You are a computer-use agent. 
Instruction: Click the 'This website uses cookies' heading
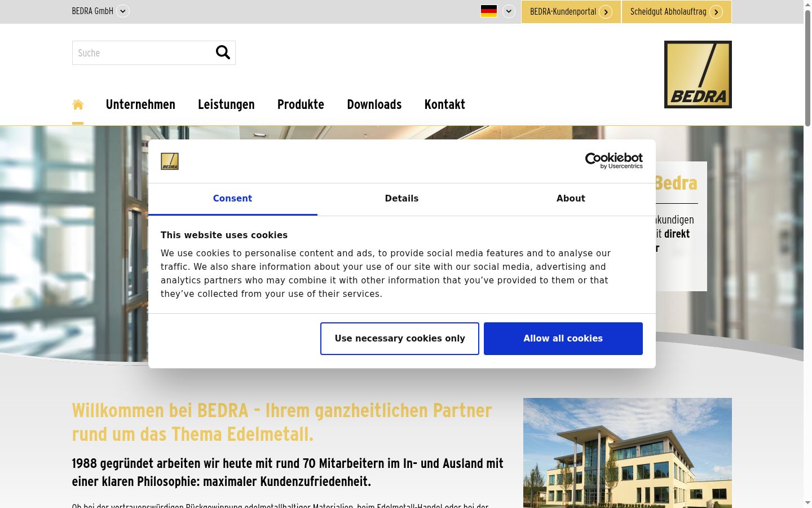[x=224, y=235]
